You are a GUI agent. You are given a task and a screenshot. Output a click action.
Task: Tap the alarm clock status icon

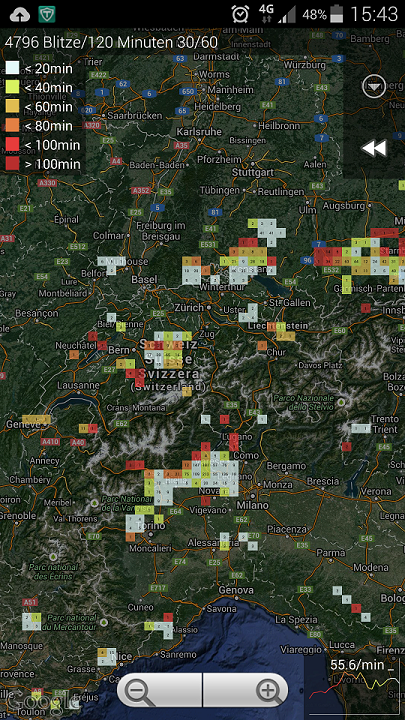point(240,14)
